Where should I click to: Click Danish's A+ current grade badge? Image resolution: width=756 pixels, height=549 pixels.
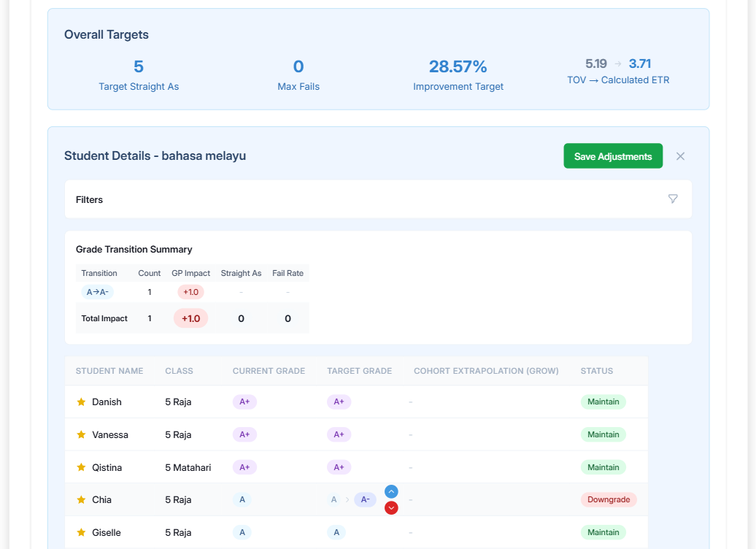click(244, 402)
